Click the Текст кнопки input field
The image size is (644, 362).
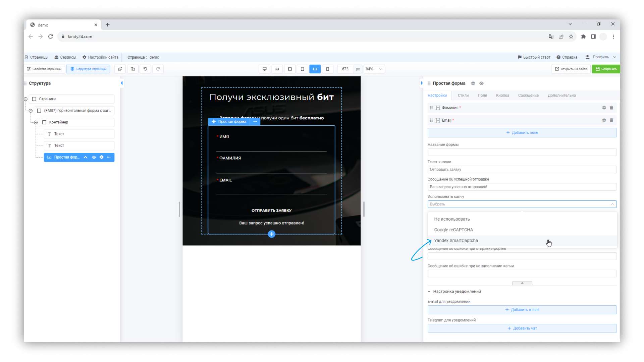[522, 170]
